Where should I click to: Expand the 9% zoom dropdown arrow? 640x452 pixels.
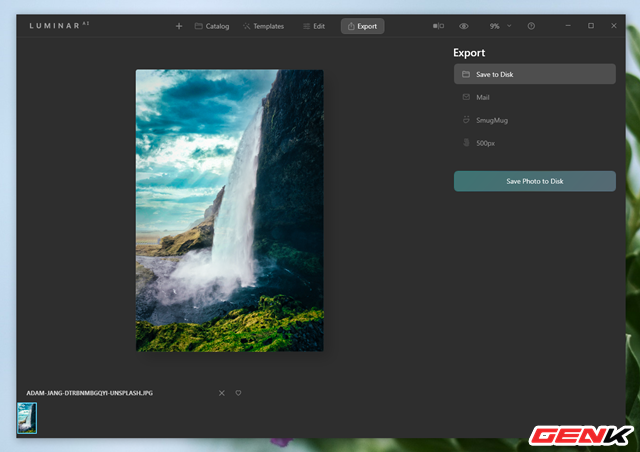tap(509, 26)
